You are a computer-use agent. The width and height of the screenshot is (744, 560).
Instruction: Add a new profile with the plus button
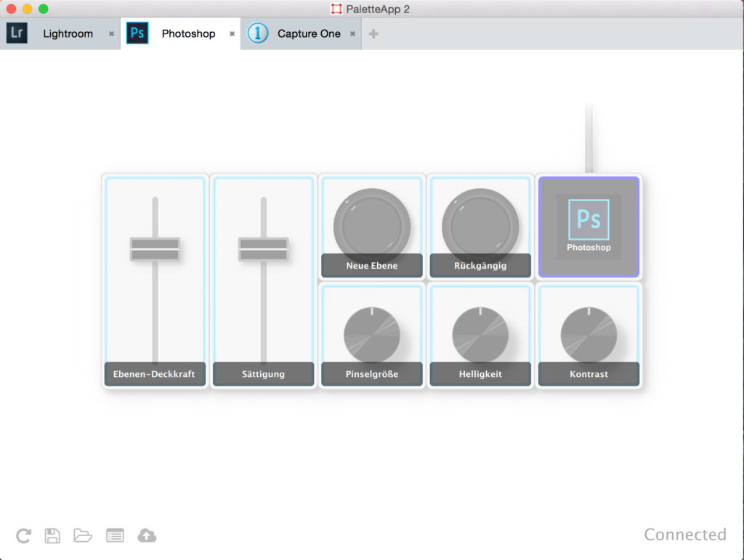pyautogui.click(x=373, y=33)
